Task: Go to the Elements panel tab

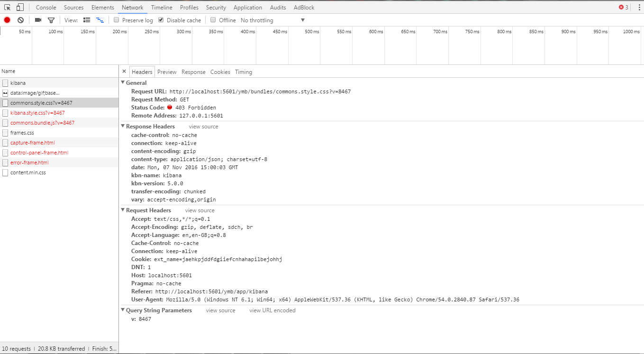Action: tap(103, 8)
